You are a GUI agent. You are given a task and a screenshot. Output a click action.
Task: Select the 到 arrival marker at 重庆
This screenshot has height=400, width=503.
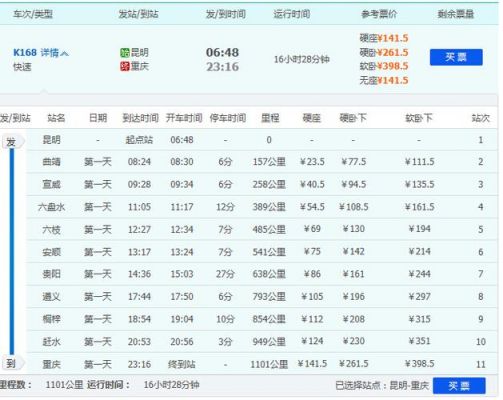pyautogui.click(x=12, y=363)
